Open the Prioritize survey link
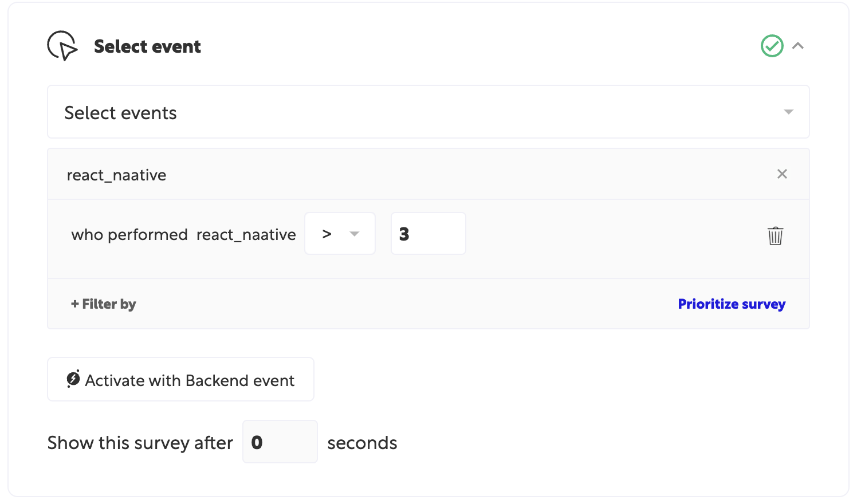 tap(732, 304)
